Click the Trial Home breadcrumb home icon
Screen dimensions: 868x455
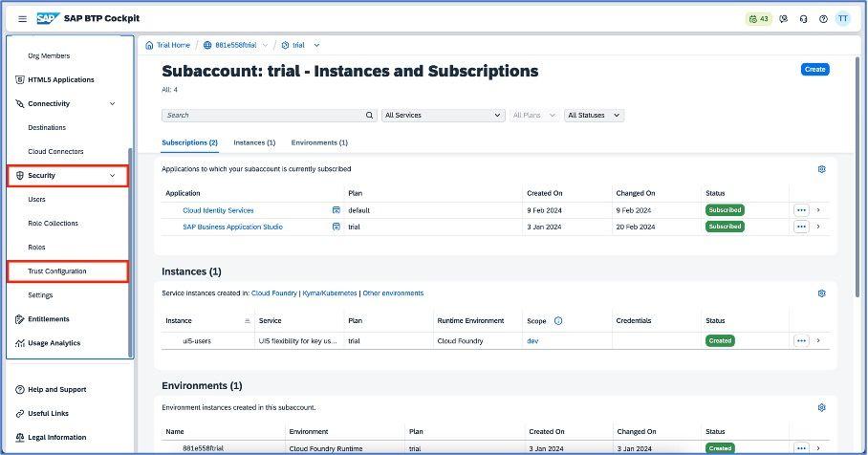(x=149, y=45)
